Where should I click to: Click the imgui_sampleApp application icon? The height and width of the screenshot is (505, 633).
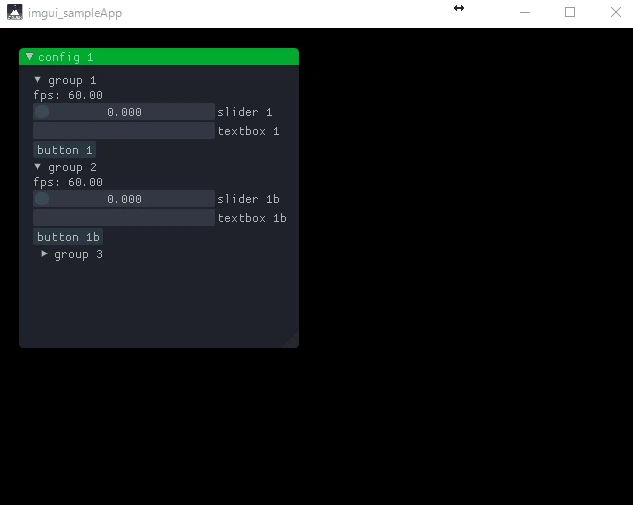(x=15, y=12)
